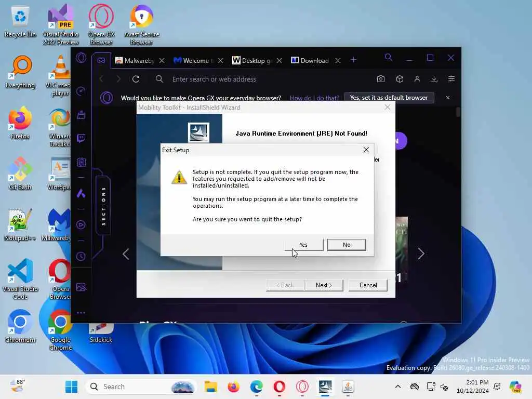532x399 pixels.
Task: Open the weather widget on taskbar
Action: [17, 387]
